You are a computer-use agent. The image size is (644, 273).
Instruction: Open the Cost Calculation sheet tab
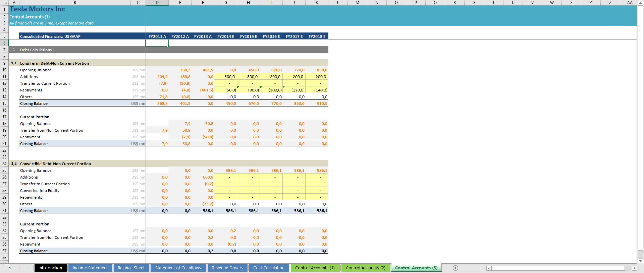(x=269, y=268)
